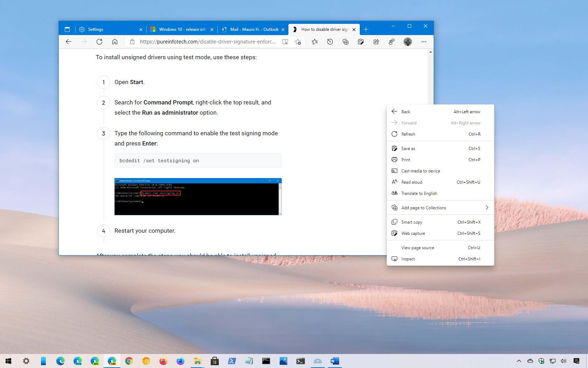The height and width of the screenshot is (368, 588).
Task: Open the Share options icon
Action: [x=376, y=42]
